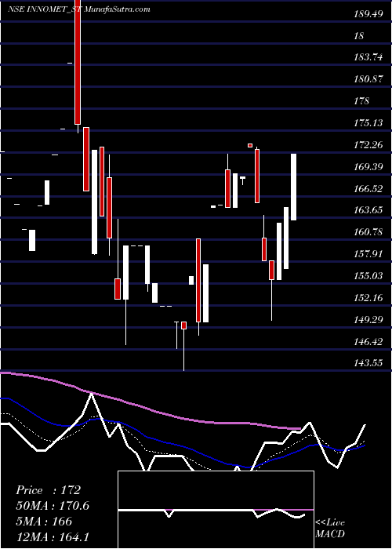The image size is (392, 549).
Task: Click the 'Price : 172' readout
Action: 49,490
